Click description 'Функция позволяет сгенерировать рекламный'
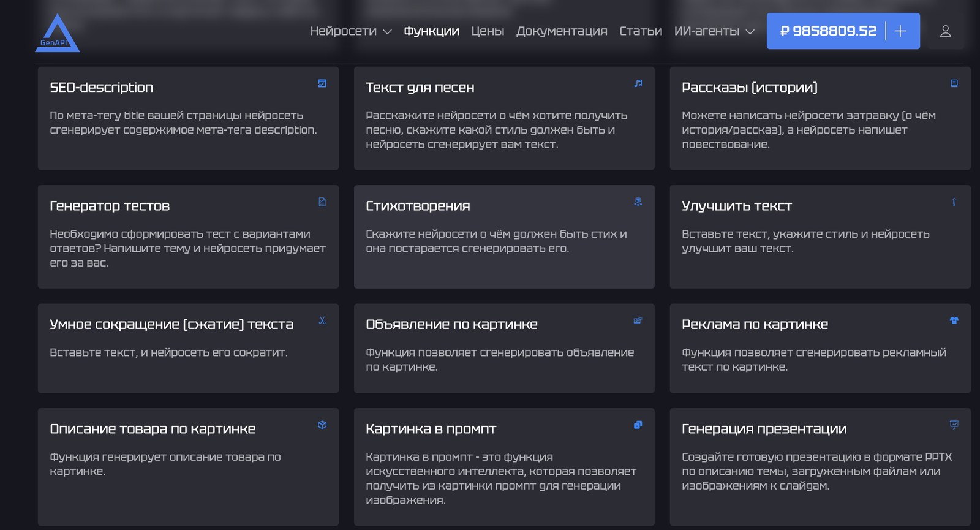 click(x=814, y=360)
